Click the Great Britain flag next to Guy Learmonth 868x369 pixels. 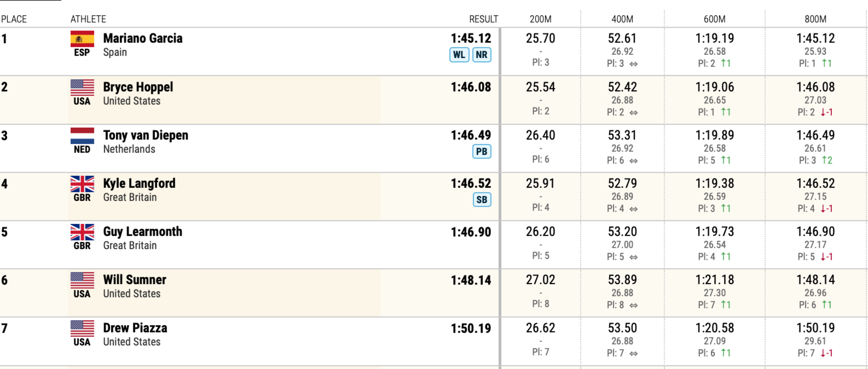tap(82, 232)
